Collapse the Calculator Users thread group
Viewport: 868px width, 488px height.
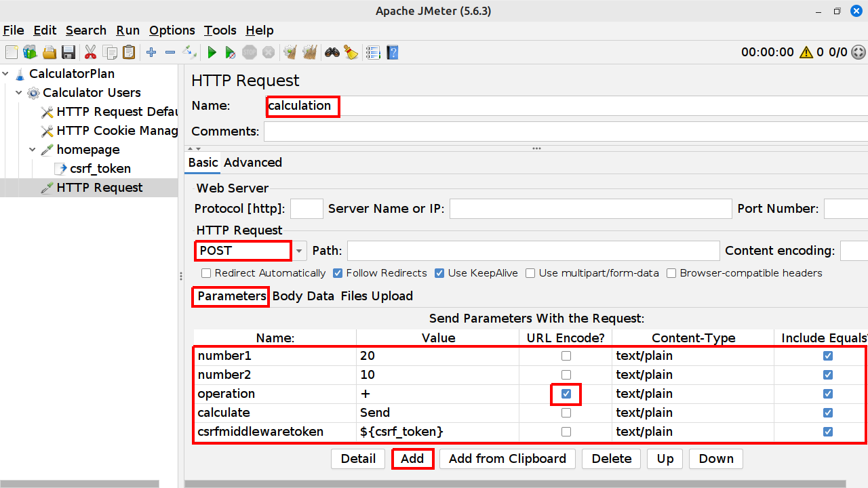tap(19, 93)
